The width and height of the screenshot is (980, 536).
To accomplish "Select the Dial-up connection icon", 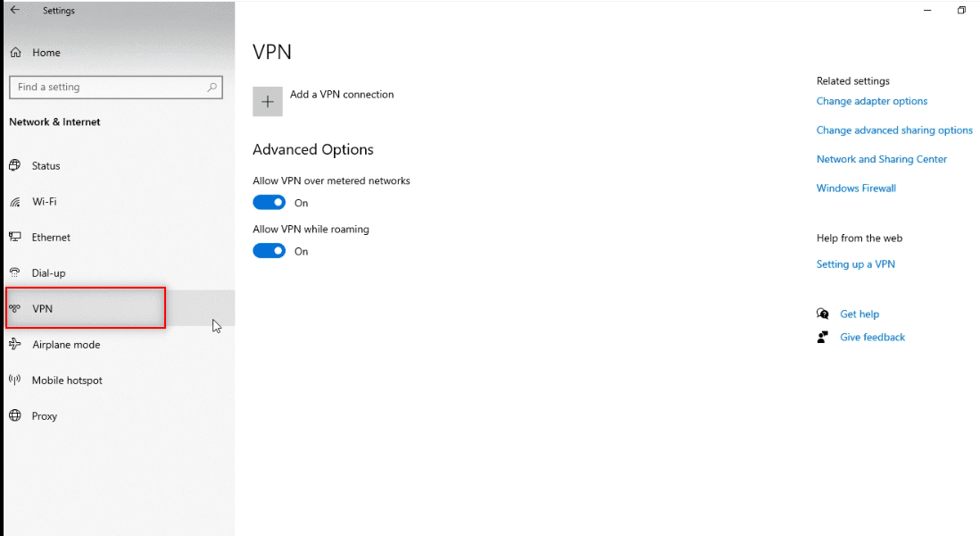I will pos(14,272).
